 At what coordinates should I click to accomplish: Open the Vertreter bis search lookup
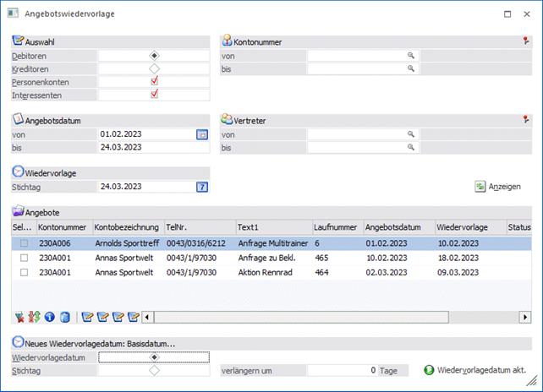(411, 148)
